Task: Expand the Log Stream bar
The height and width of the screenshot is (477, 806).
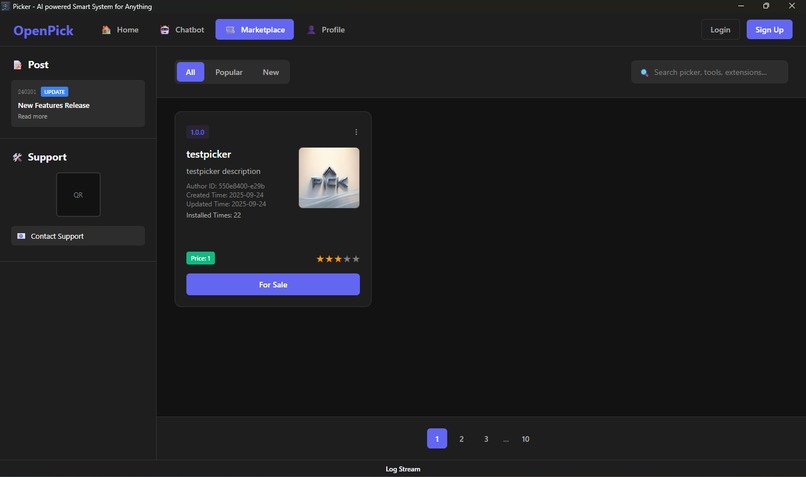Action: 403,469
